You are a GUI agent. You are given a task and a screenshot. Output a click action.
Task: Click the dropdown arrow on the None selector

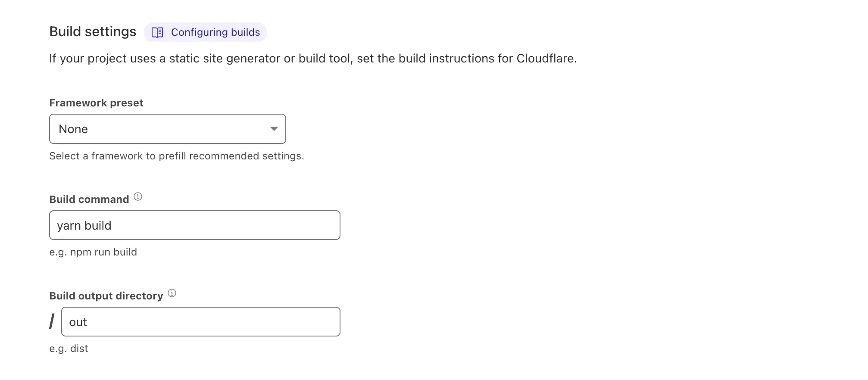click(275, 128)
